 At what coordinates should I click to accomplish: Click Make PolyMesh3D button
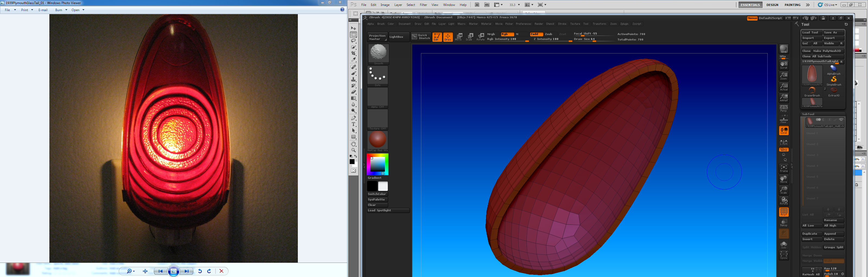[828, 51]
